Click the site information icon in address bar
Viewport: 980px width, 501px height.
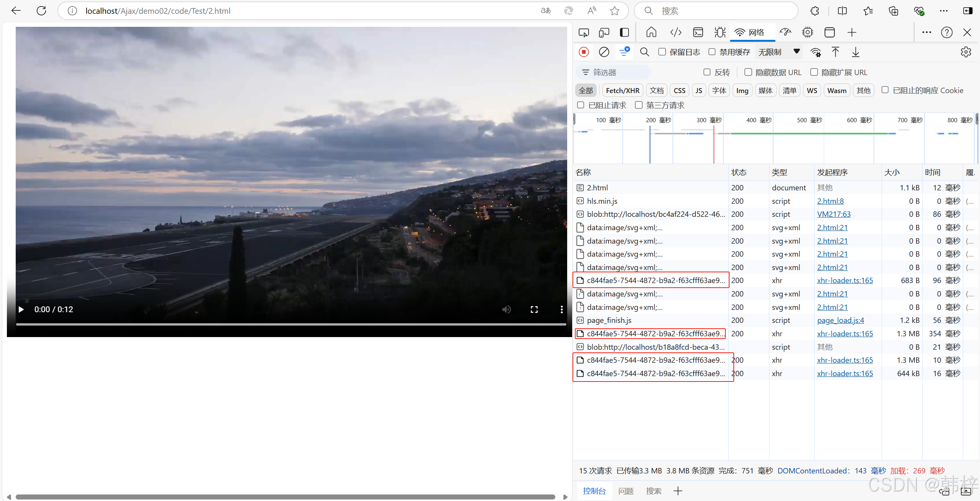pos(72,11)
